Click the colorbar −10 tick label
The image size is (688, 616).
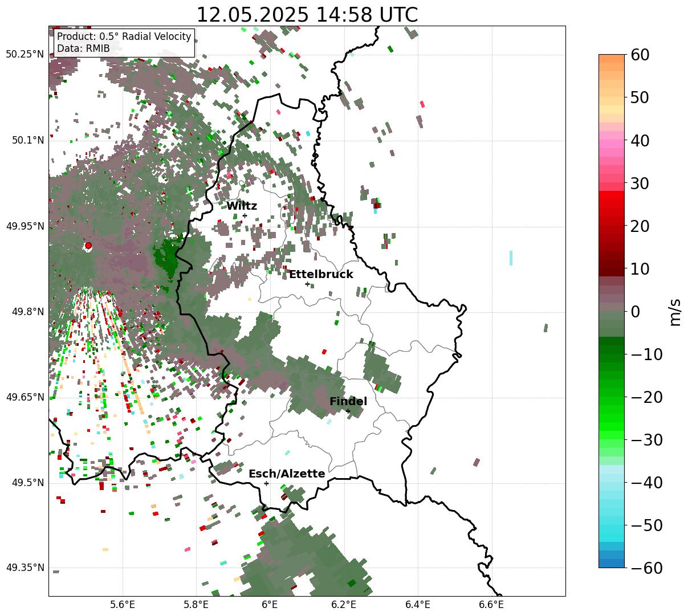pos(646,354)
